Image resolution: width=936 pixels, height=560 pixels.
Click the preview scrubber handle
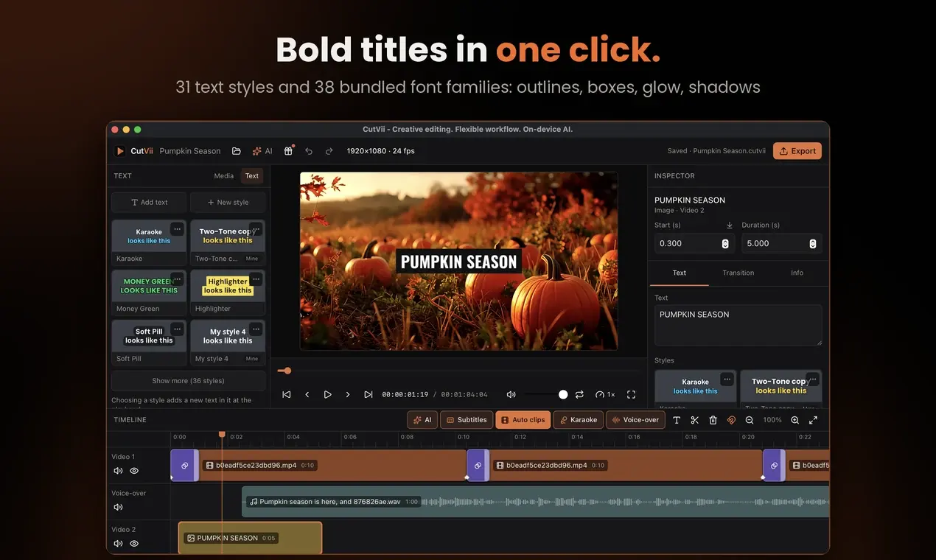(x=287, y=371)
